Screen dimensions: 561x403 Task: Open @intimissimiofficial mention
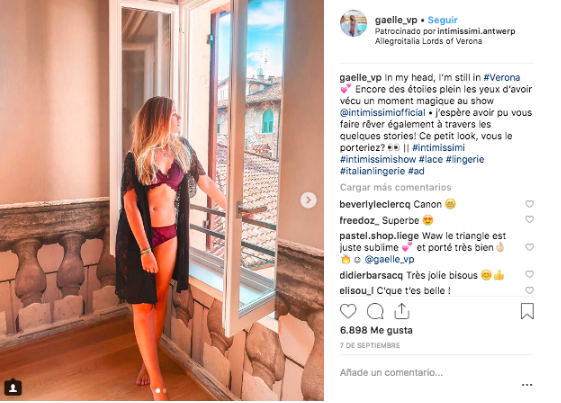(x=382, y=113)
